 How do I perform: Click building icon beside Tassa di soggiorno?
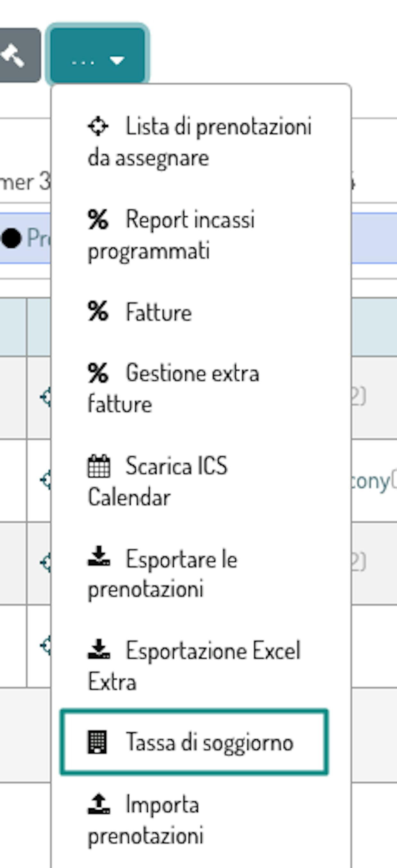click(x=97, y=742)
